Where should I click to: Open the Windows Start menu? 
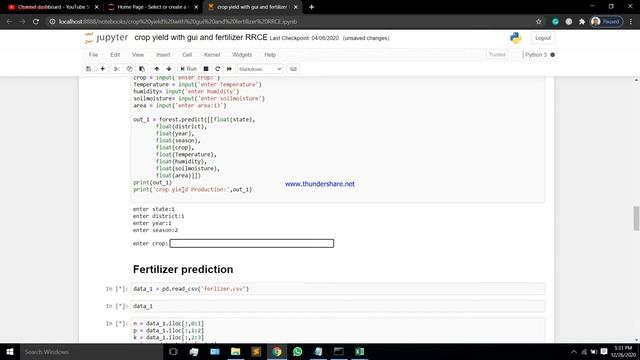(10, 351)
